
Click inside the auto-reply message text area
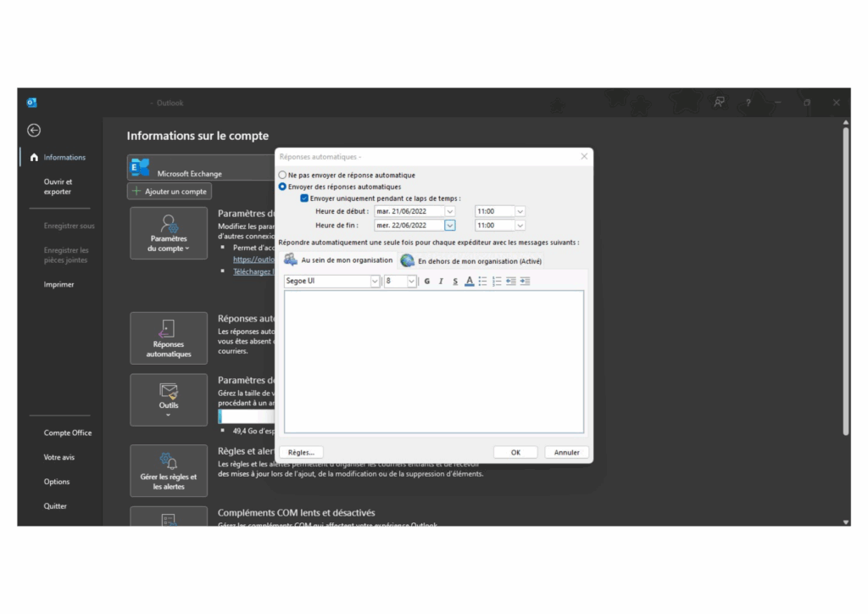pyautogui.click(x=433, y=360)
